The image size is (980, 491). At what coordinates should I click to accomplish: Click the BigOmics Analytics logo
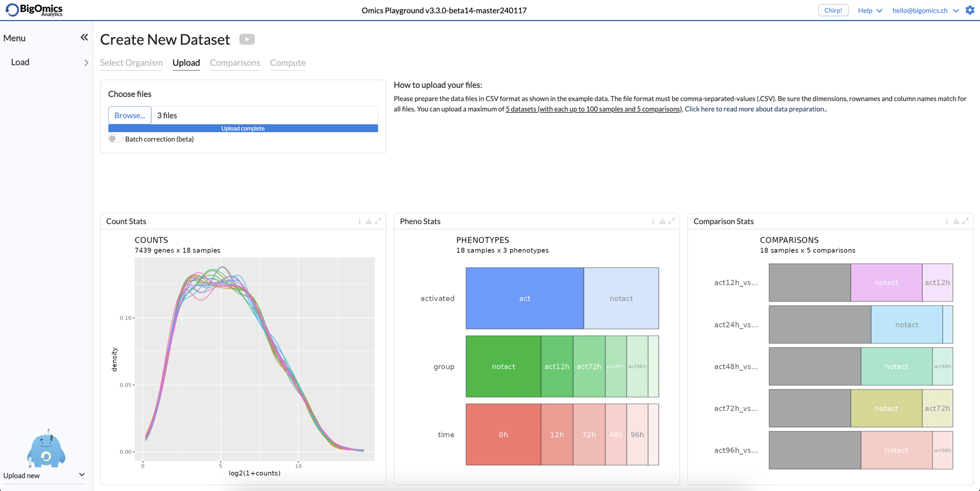click(x=34, y=10)
